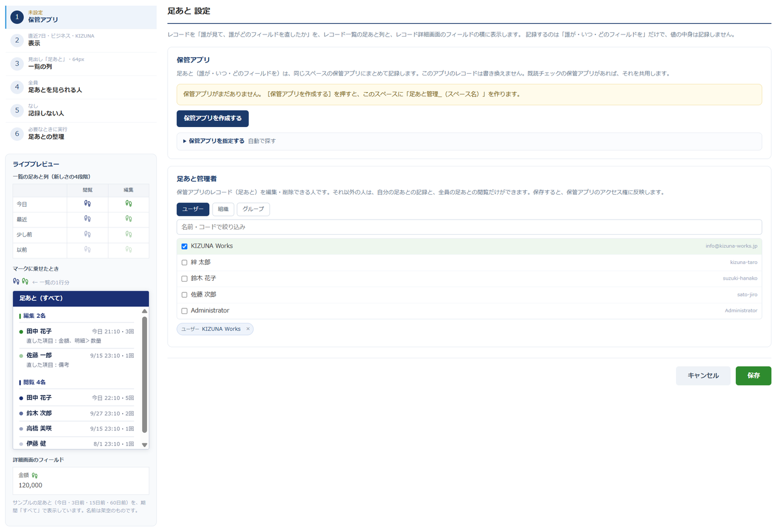The image size is (777, 532).
Task: Click the 最近 row 閲覧 footprint icon
Action: coord(87,219)
